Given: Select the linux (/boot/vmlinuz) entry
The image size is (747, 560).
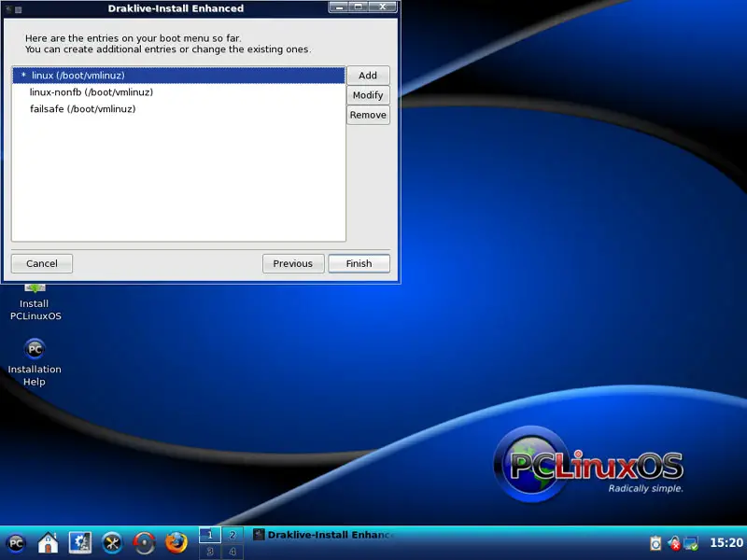Looking at the screenshot, I should (x=178, y=76).
